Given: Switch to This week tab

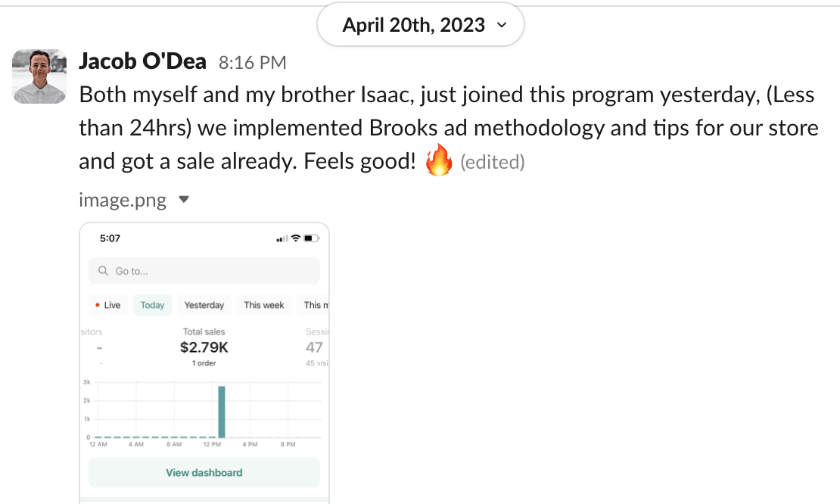Looking at the screenshot, I should [263, 305].
